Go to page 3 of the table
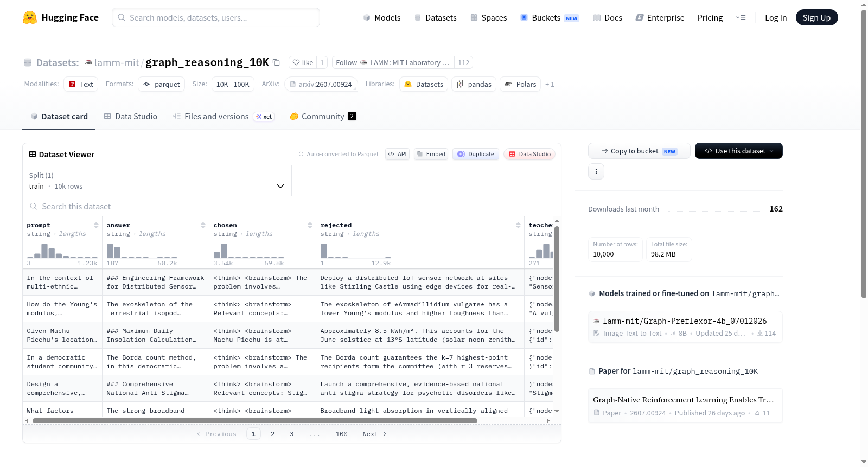 (291, 434)
